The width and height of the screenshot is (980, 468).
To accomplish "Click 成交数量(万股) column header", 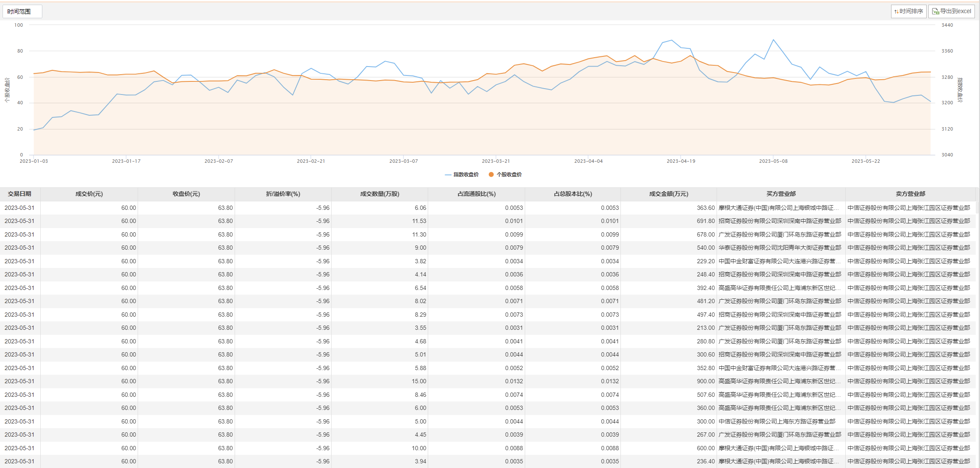I will click(x=379, y=194).
